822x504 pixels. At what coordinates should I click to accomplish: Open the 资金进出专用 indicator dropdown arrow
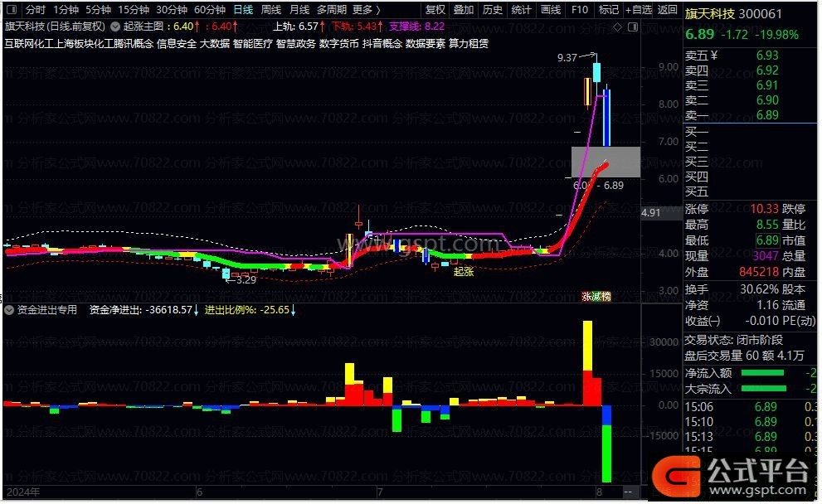coord(9,310)
